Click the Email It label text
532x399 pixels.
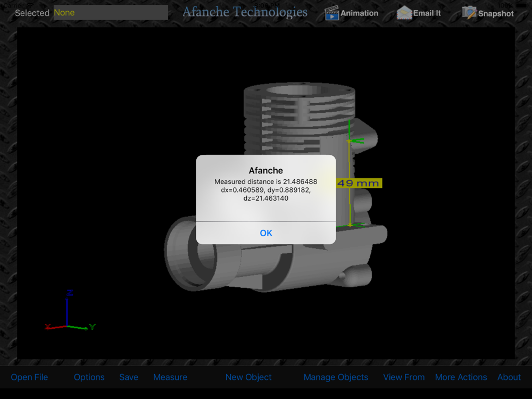pyautogui.click(x=427, y=13)
